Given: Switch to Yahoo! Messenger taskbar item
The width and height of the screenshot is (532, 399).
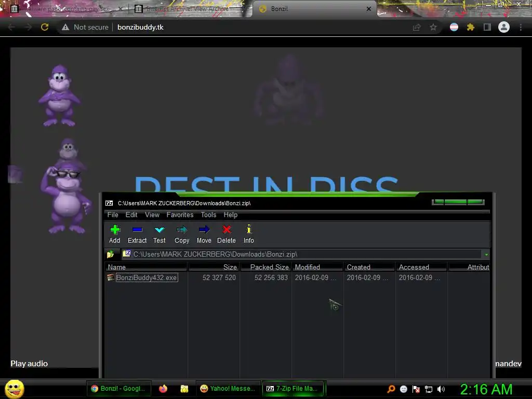Looking at the screenshot, I should [228, 389].
